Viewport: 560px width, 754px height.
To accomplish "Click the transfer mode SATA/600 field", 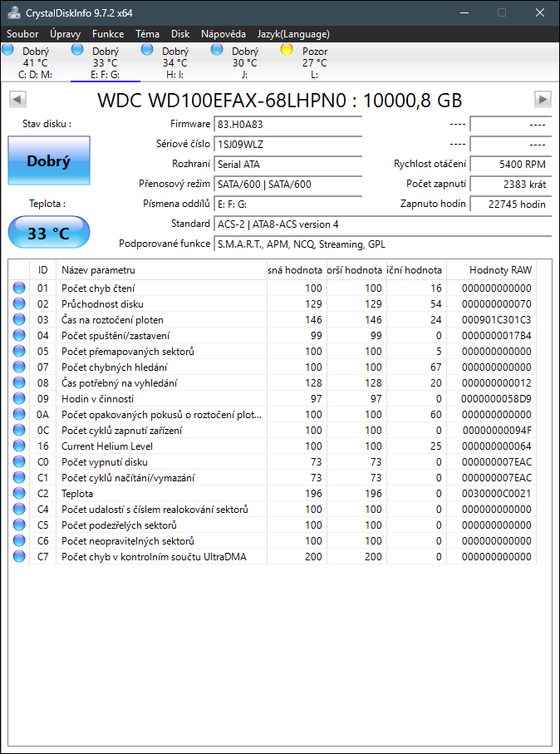I will pos(287,185).
